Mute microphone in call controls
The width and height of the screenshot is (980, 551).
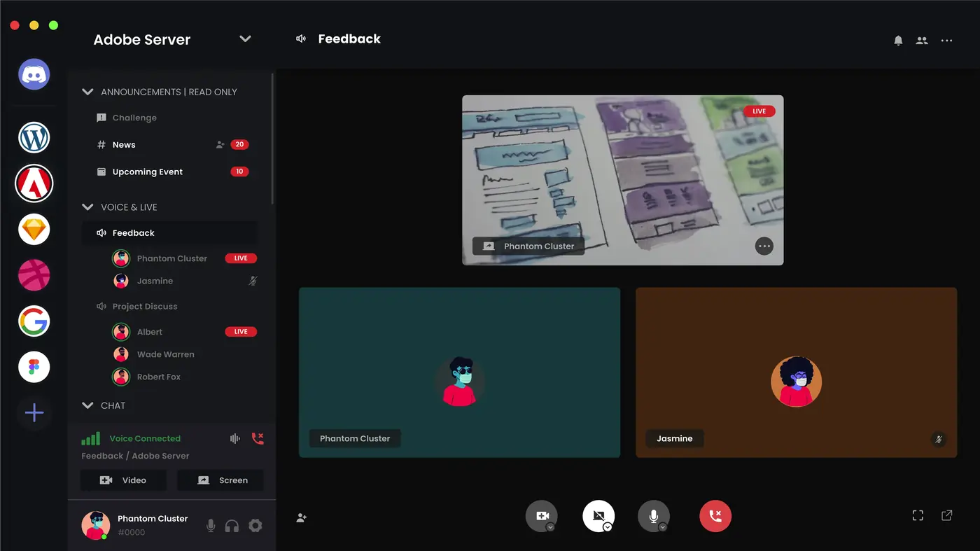pyautogui.click(x=654, y=516)
